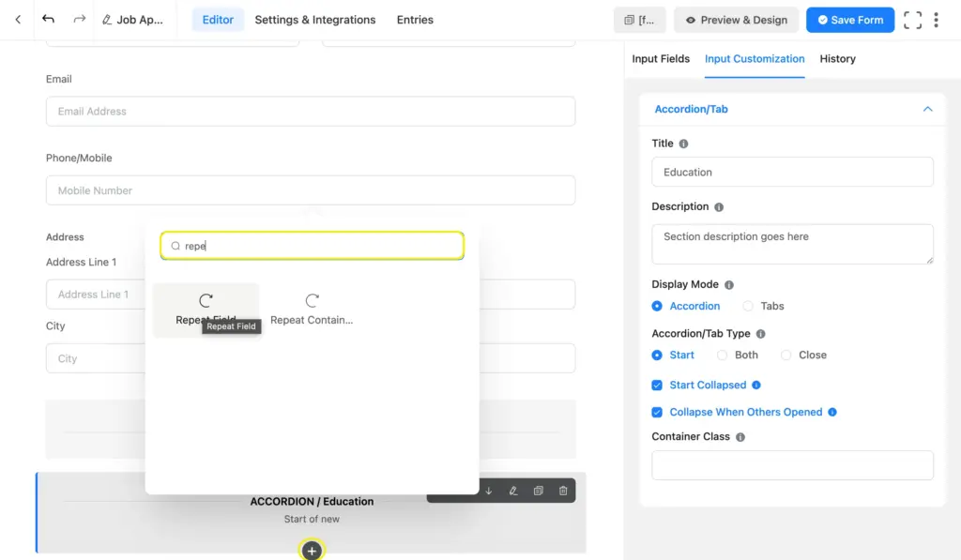Duplicate the Education accordion field
This screenshot has width=961, height=560.
pyautogui.click(x=538, y=491)
